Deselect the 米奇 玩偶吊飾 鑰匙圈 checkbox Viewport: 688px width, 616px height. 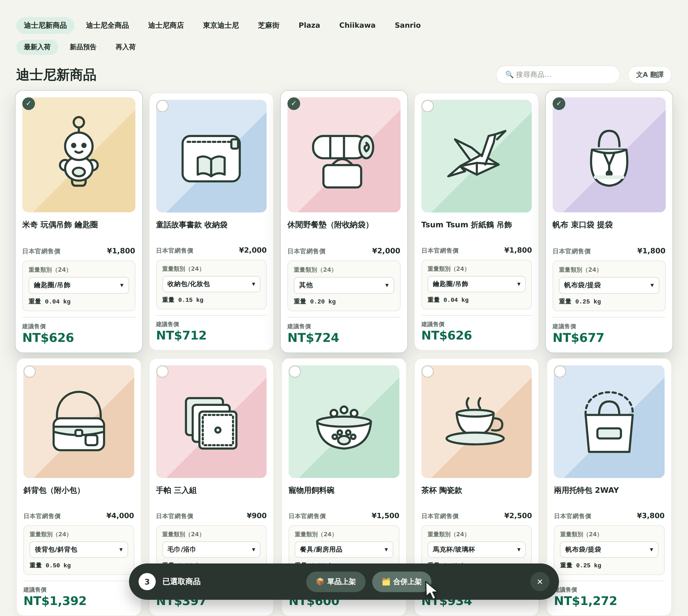point(29,104)
